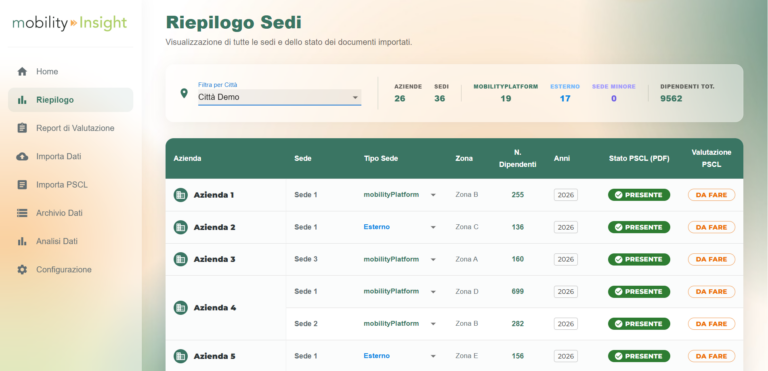Click the Sede 3 cell of Azienda 3
The width and height of the screenshot is (768, 371).
point(306,259)
